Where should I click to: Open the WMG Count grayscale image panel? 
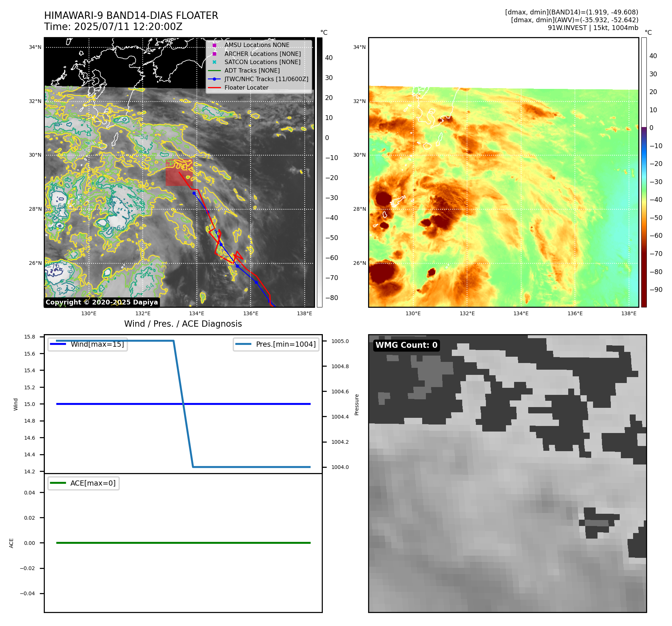(x=507, y=473)
